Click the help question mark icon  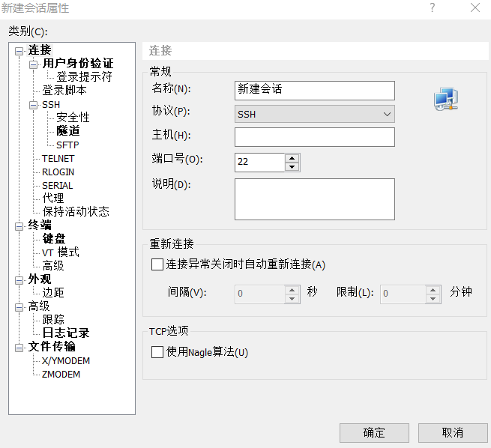tap(432, 7)
